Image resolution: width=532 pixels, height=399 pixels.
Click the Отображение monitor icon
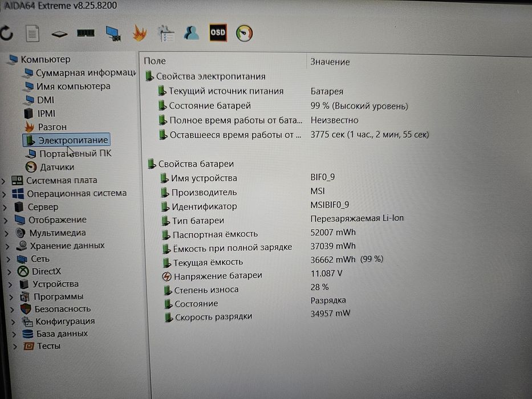click(x=20, y=220)
